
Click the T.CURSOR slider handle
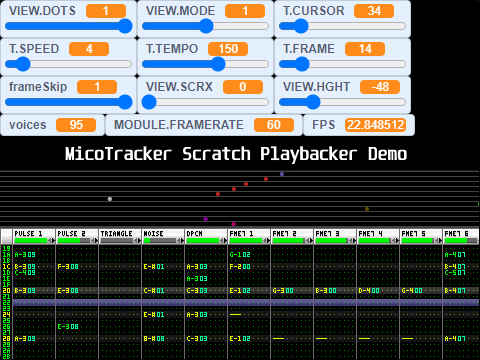point(301,26)
